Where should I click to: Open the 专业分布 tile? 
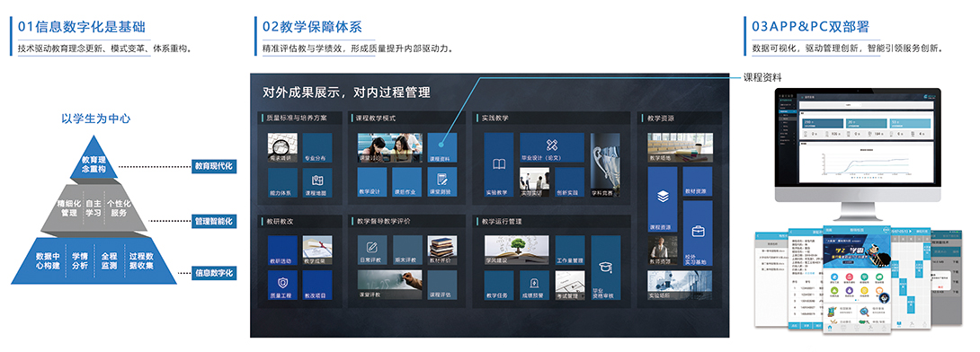(x=317, y=148)
